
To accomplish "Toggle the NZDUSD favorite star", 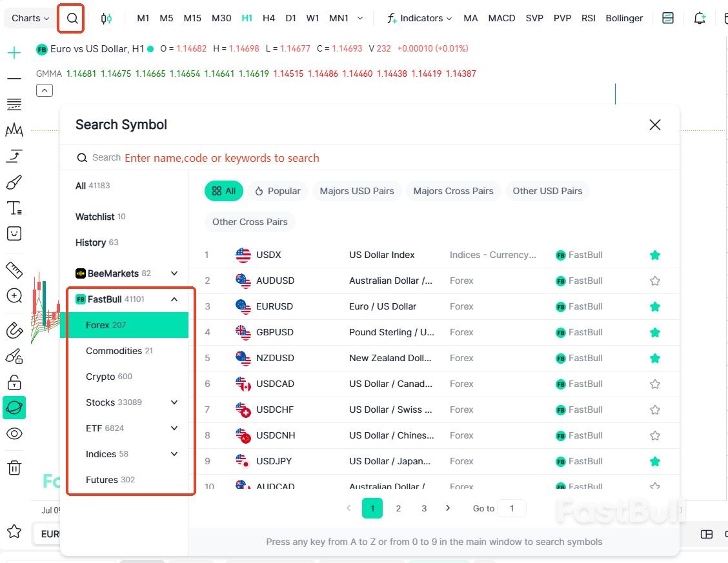I will (x=654, y=358).
